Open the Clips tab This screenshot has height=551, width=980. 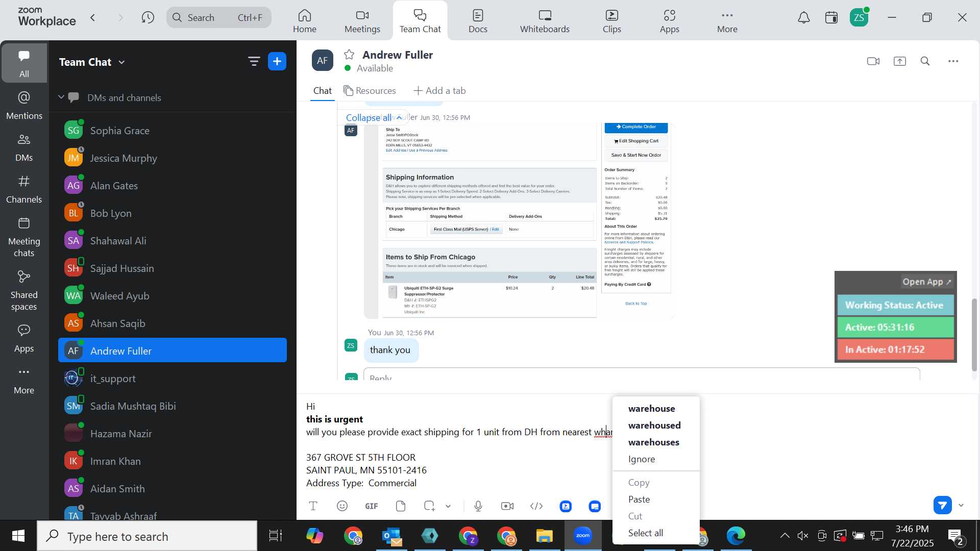611,21
